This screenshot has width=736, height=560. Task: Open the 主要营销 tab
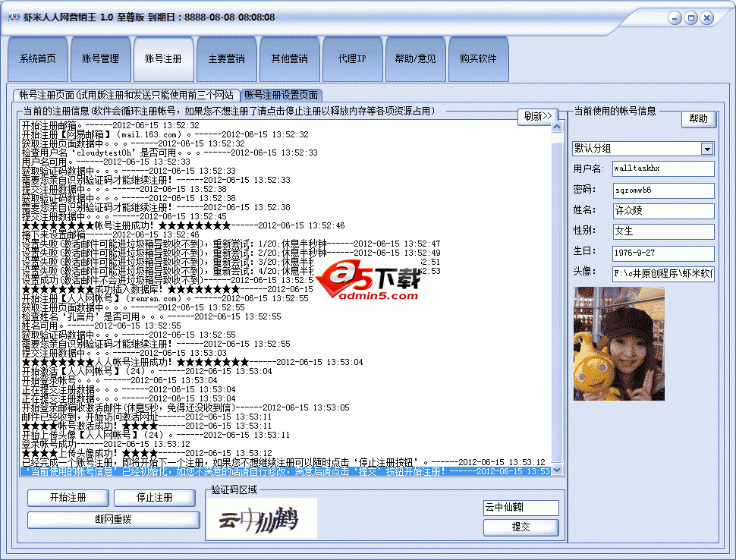tap(227, 58)
